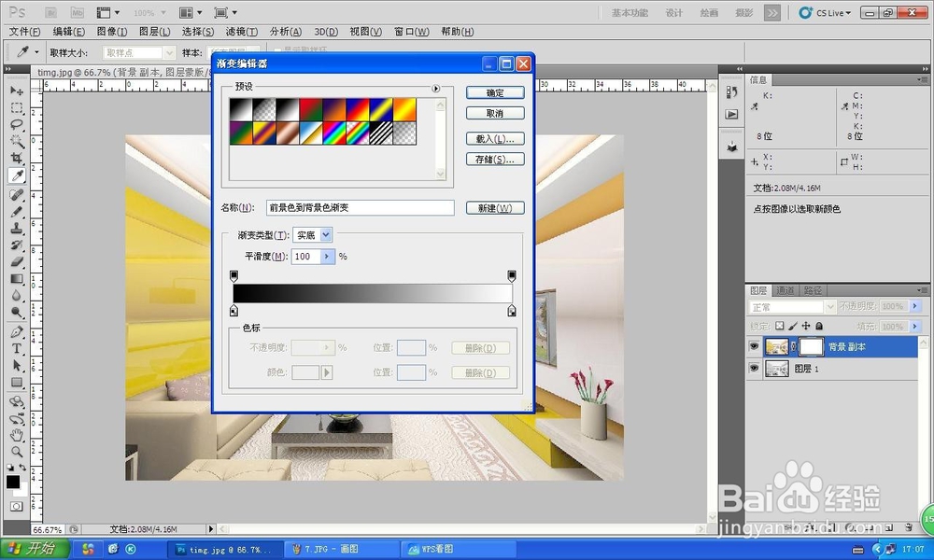
Task: Toggle lock position icon
Action: tap(806, 326)
